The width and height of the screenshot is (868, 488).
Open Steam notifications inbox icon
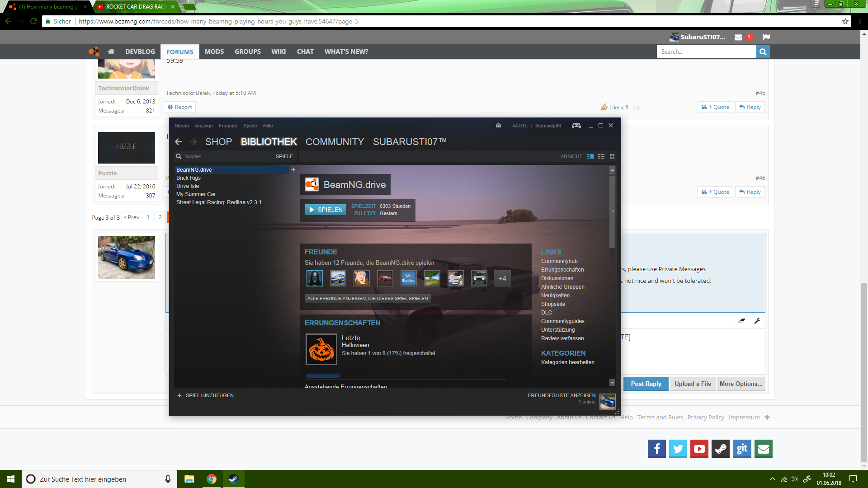pyautogui.click(x=498, y=126)
